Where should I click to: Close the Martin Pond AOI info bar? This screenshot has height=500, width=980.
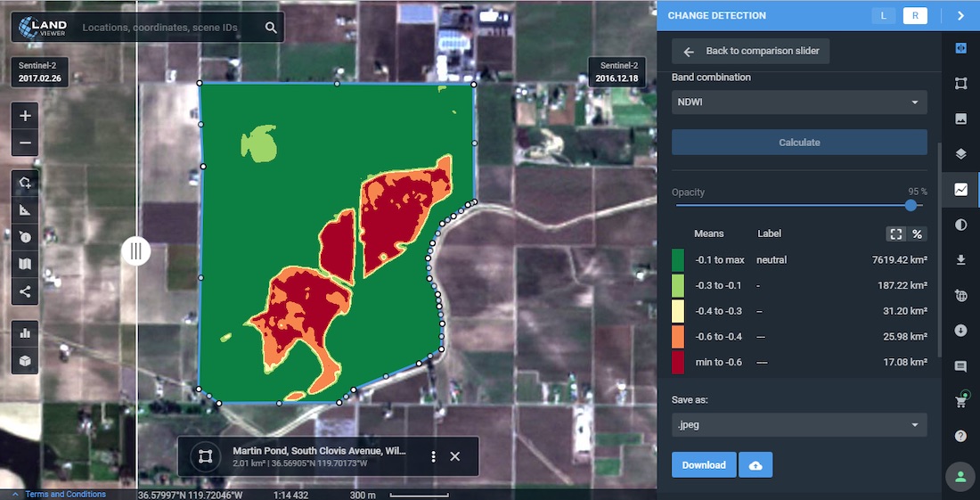pyautogui.click(x=455, y=456)
